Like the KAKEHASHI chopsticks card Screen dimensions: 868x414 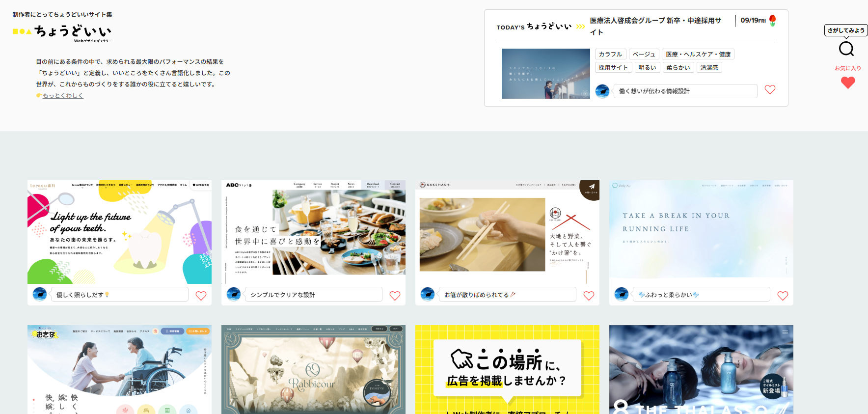(589, 296)
